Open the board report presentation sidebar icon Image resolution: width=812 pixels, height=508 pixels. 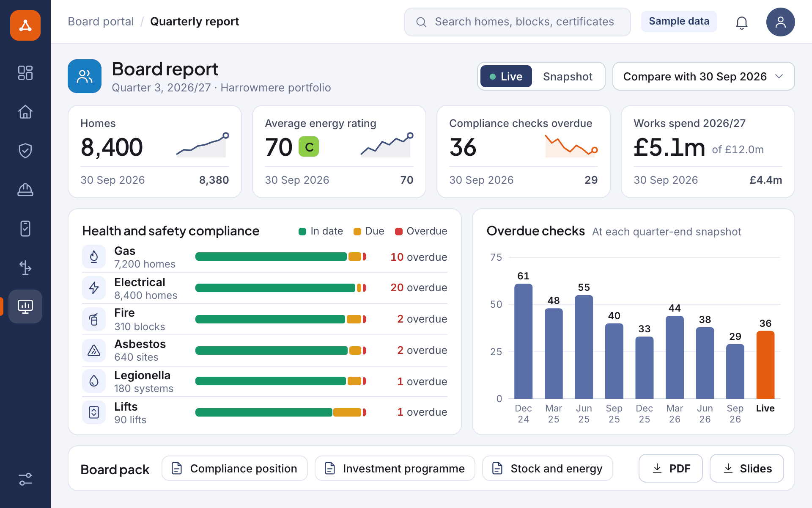[x=25, y=306]
